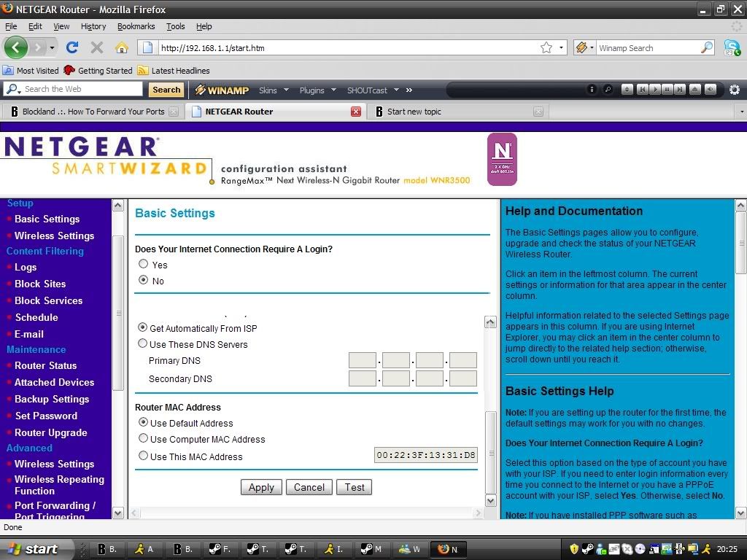Select Yes for Internet login required
Image resolution: width=747 pixels, height=560 pixels.
[143, 264]
